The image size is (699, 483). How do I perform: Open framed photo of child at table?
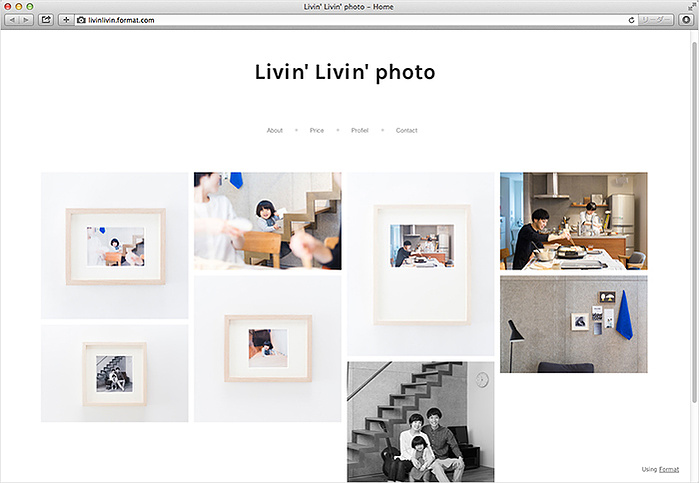115,245
